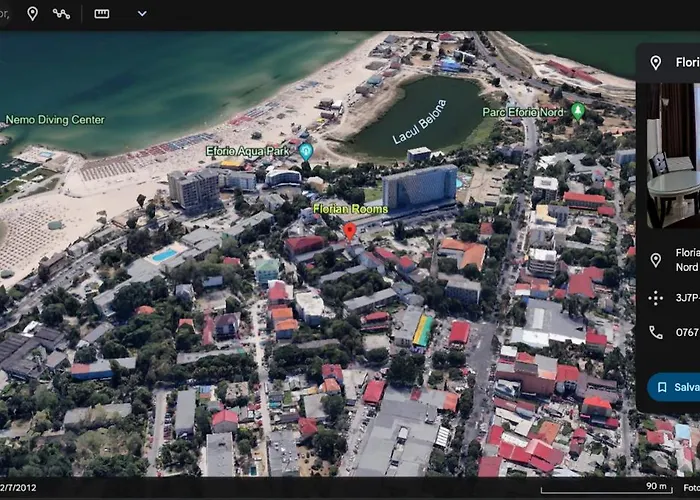Click the plus code icon in panel
700x500 pixels.
point(656,297)
